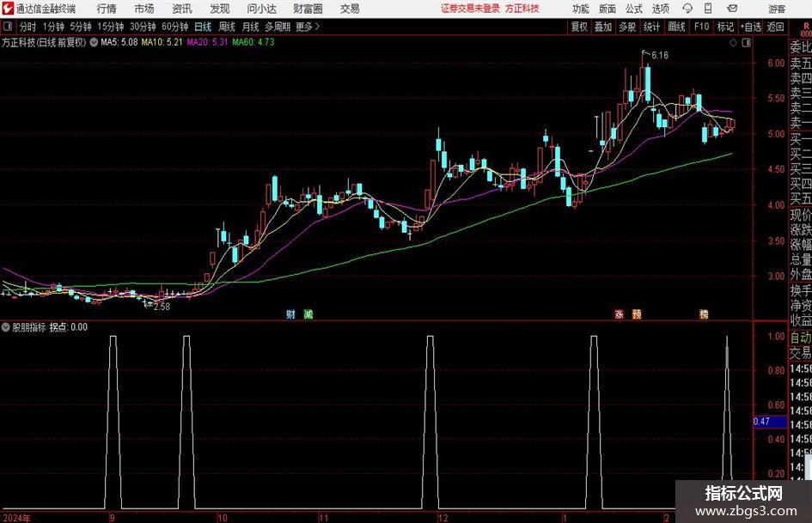Toggle the right panel layout icon
Screen dimensions: 812x523
coord(746,43)
